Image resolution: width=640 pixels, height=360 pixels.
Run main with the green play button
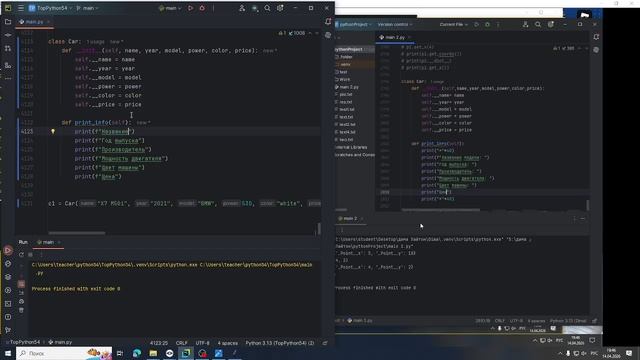click(x=191, y=8)
